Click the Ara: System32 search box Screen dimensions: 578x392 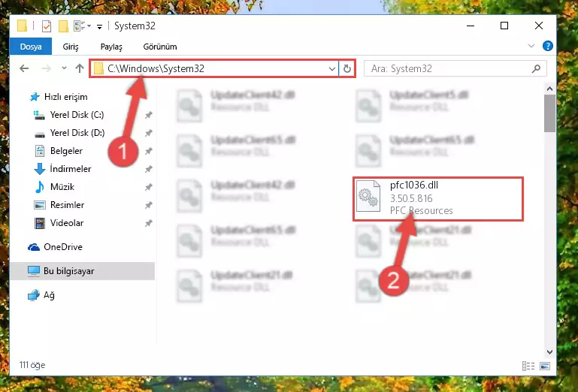(x=455, y=68)
